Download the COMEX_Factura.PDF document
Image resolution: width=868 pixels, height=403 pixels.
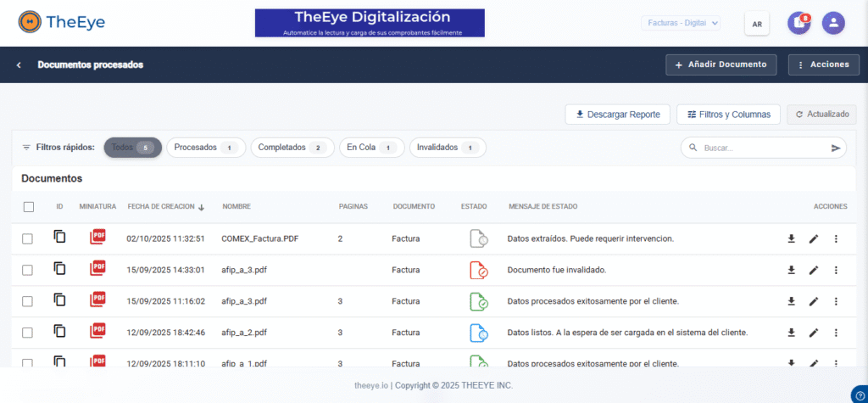pos(791,239)
